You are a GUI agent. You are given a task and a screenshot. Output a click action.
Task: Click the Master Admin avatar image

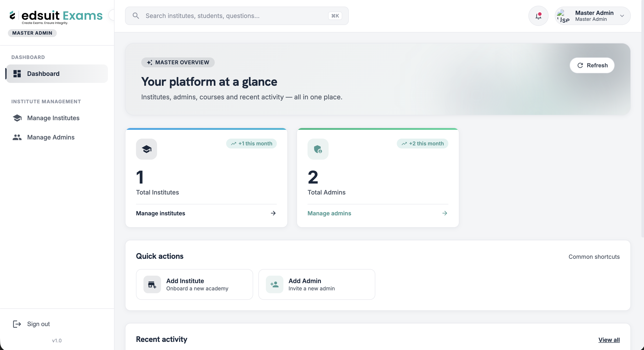pos(563,16)
